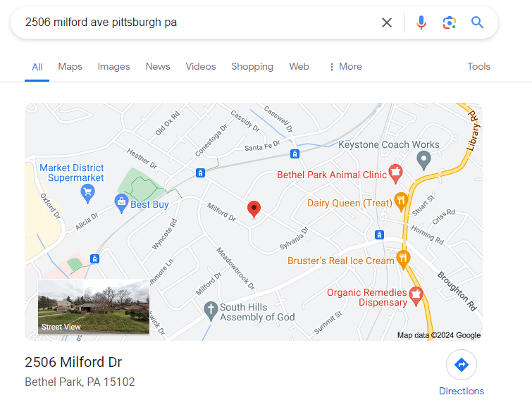The width and height of the screenshot is (532, 419).
Task: Open Google Lens image search
Action: pyautogui.click(x=450, y=23)
